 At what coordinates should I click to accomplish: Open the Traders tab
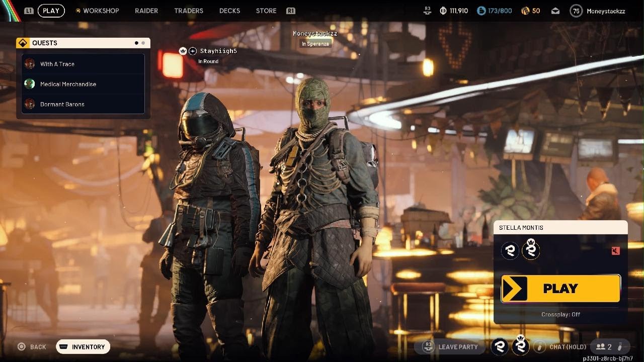tap(189, 11)
